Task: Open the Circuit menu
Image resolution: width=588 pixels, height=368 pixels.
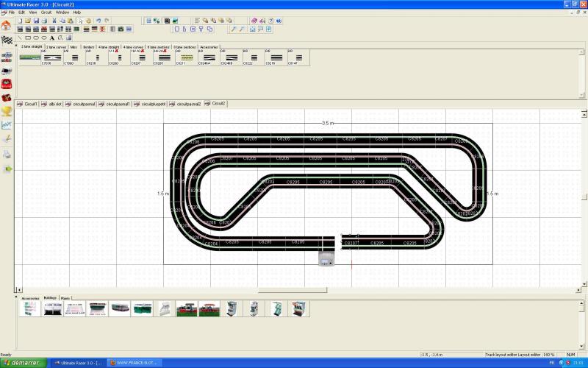Action: click(46, 13)
